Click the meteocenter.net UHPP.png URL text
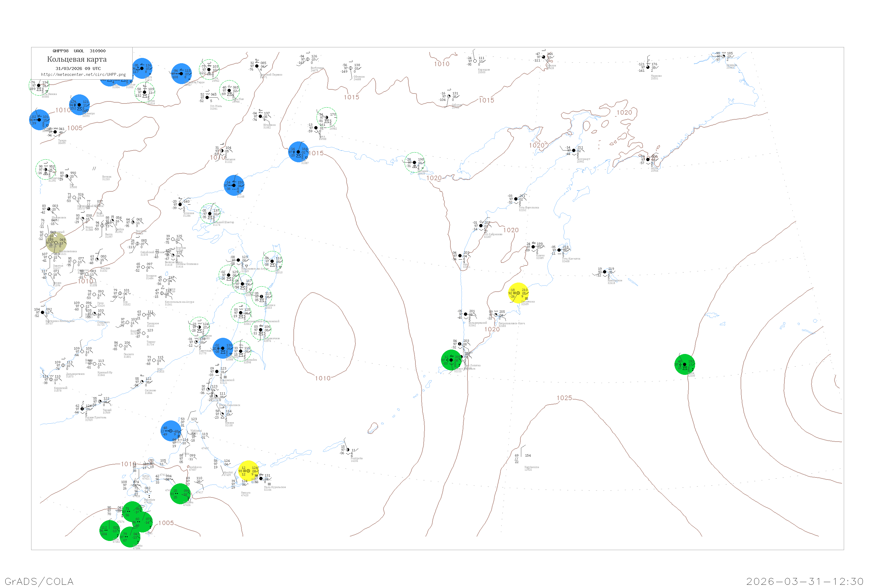882x588 pixels. point(83,75)
